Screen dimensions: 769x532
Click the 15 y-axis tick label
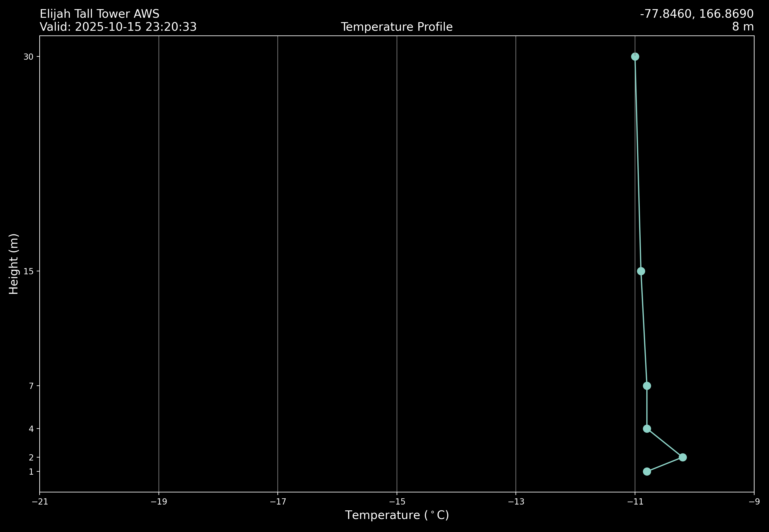pos(28,271)
